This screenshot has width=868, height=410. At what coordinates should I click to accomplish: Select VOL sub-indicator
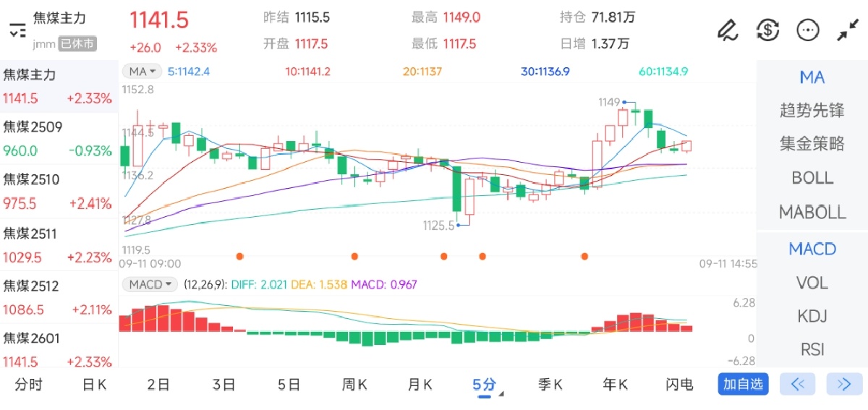click(x=812, y=283)
